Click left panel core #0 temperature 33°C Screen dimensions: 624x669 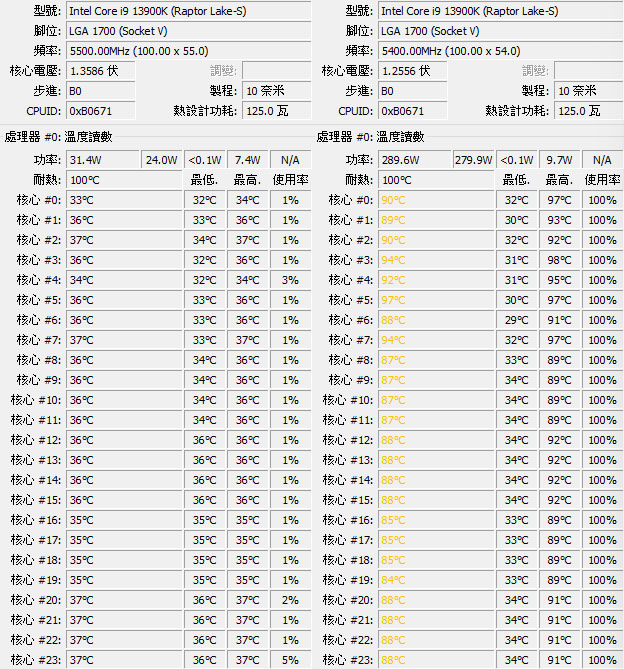[124, 200]
